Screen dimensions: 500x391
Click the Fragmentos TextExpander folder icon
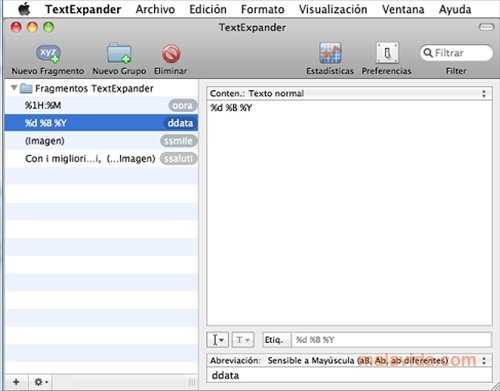(26, 88)
